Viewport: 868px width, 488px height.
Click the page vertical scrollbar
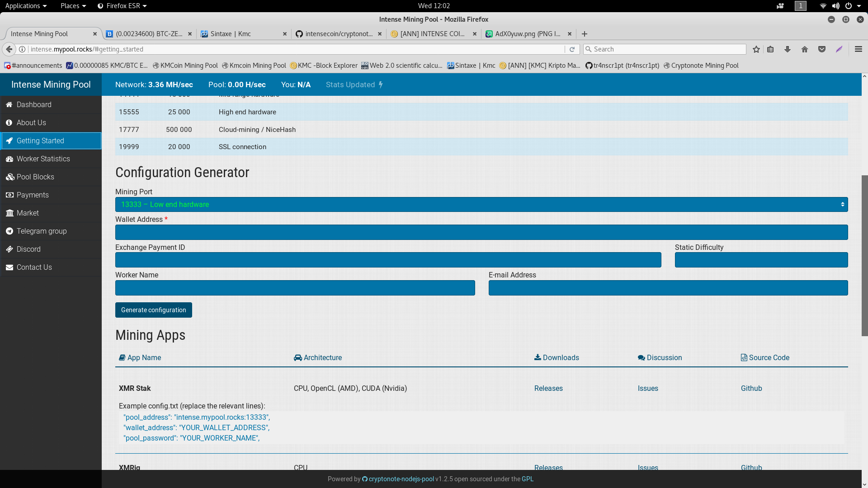[x=864, y=255]
